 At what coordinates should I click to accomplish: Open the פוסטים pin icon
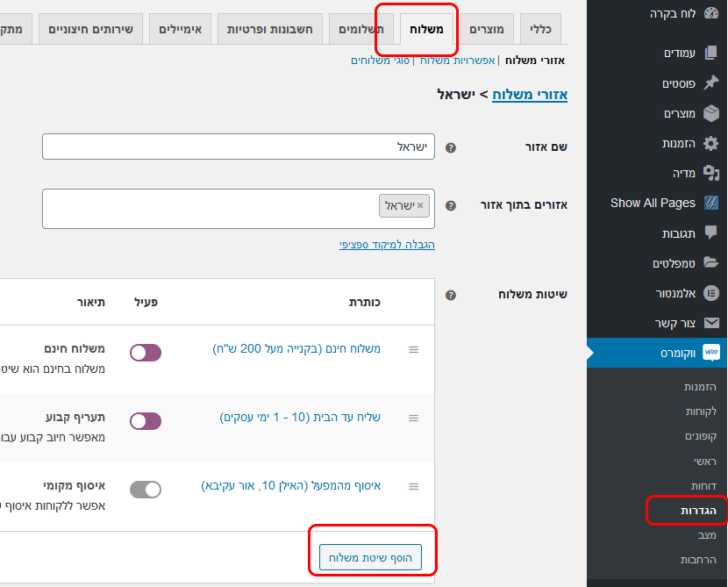[710, 83]
